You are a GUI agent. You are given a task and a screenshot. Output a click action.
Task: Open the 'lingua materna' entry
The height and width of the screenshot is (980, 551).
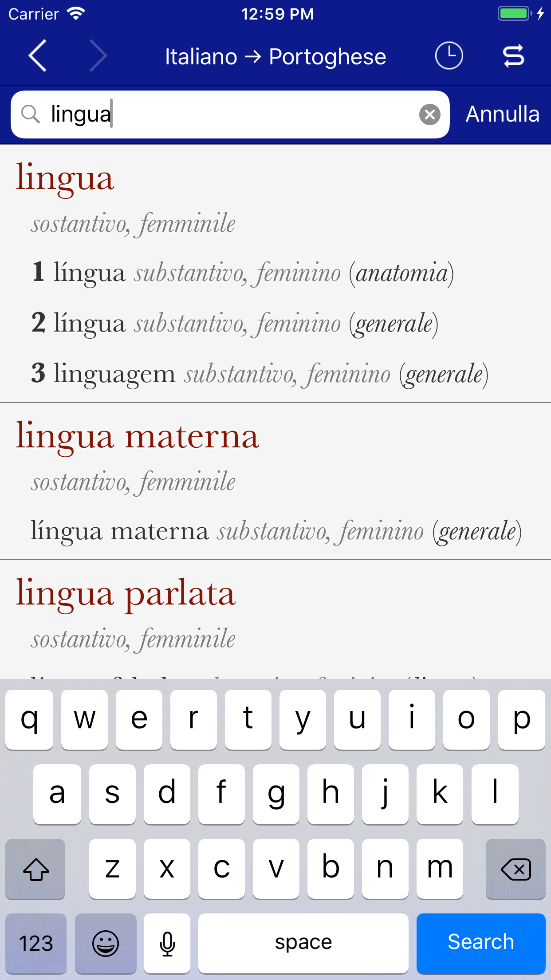tap(138, 437)
